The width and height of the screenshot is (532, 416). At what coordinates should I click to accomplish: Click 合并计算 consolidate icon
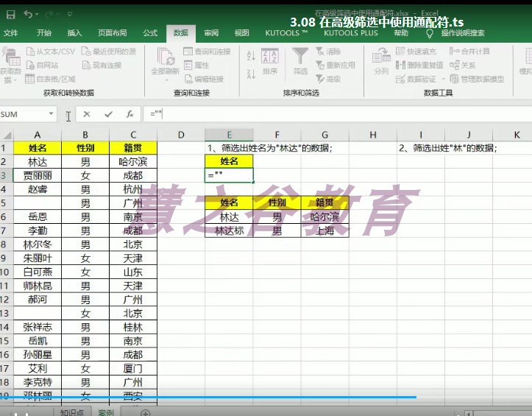point(454,52)
